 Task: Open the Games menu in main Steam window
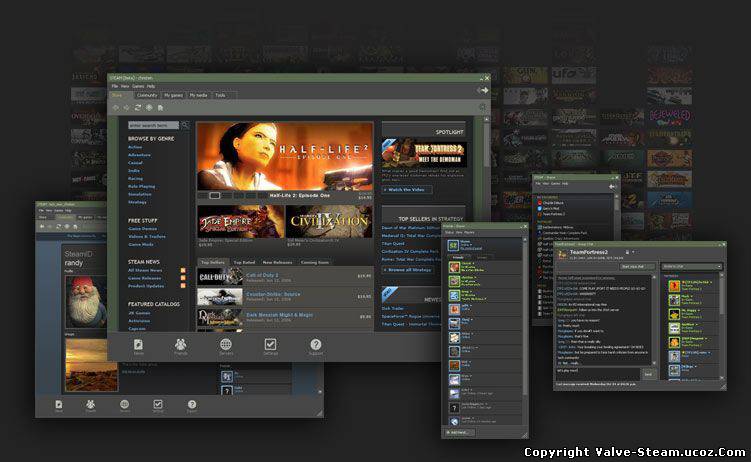point(138,86)
